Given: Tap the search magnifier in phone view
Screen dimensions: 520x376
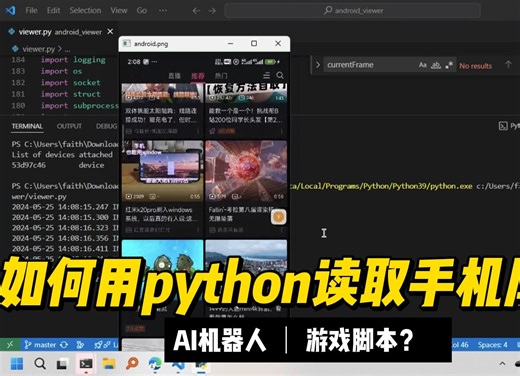Looking at the screenshot, I should pos(280,75).
